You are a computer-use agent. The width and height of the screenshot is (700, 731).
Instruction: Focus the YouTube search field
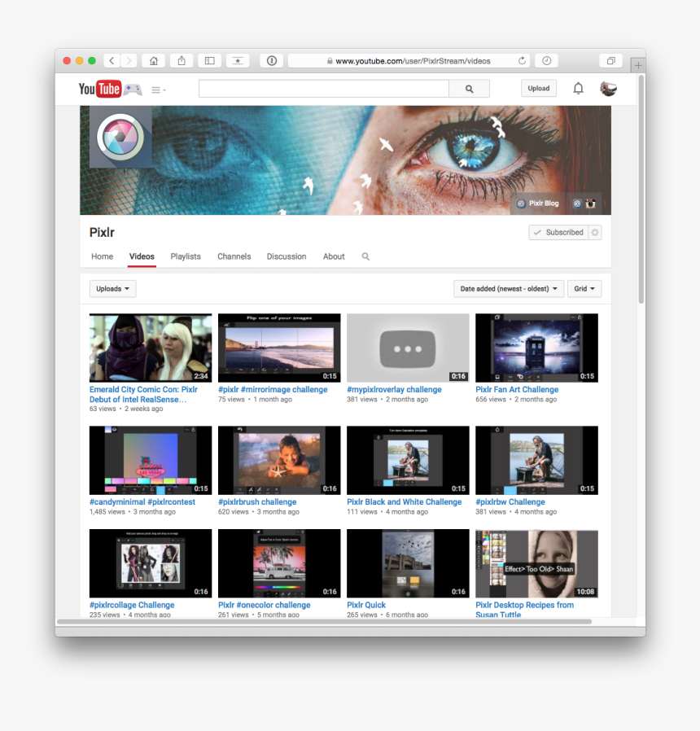click(324, 89)
